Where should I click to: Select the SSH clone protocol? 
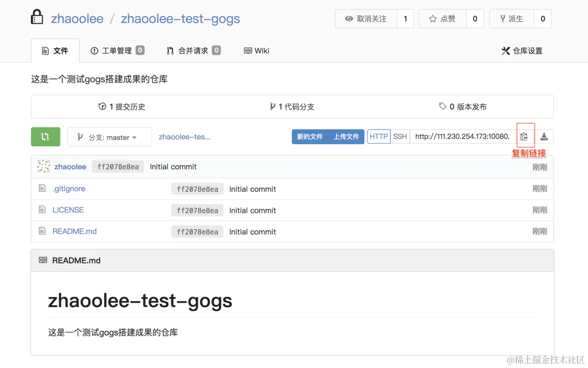(400, 137)
